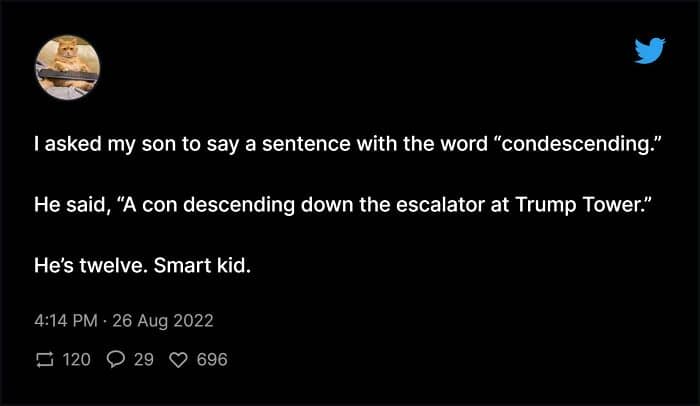Like the tweet with the heart icon
Viewport: 700px width, 406px height.
(x=178, y=359)
